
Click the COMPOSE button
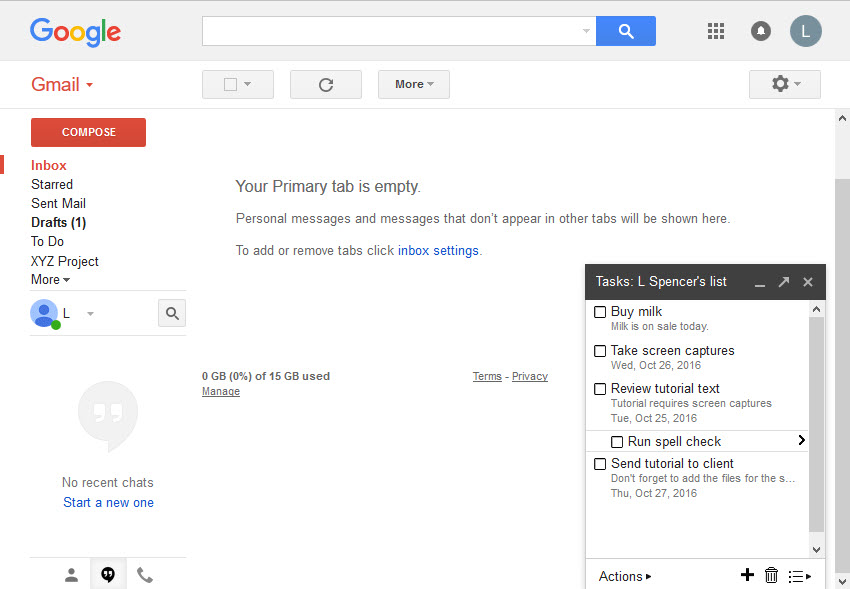click(x=88, y=132)
